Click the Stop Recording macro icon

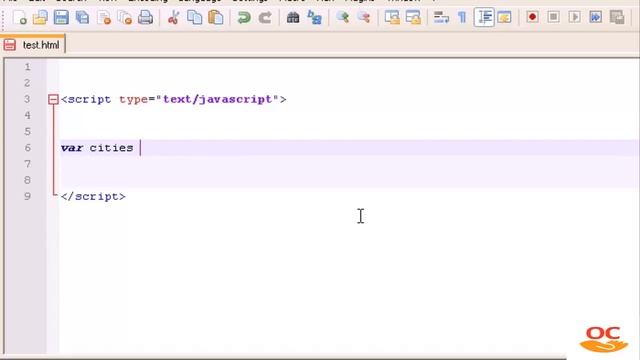pyautogui.click(x=553, y=17)
